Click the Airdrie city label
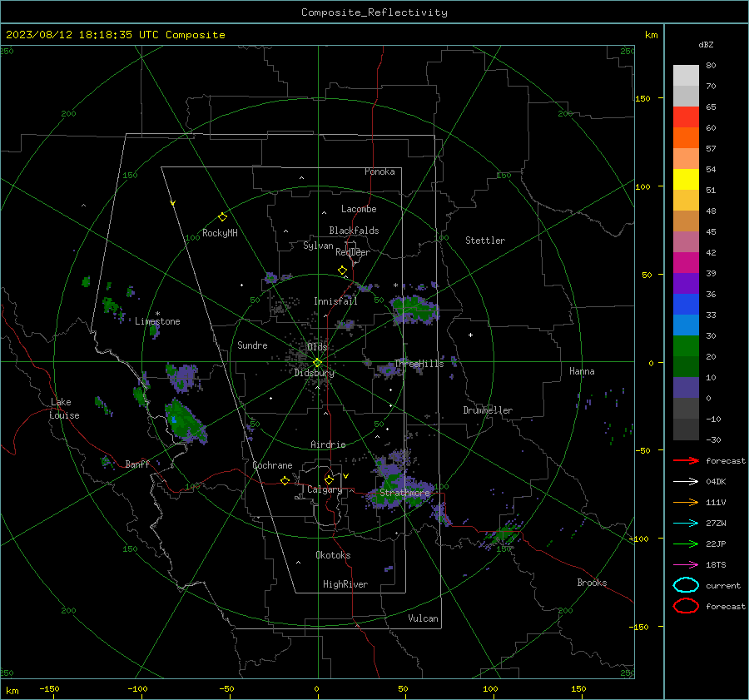 point(328,444)
